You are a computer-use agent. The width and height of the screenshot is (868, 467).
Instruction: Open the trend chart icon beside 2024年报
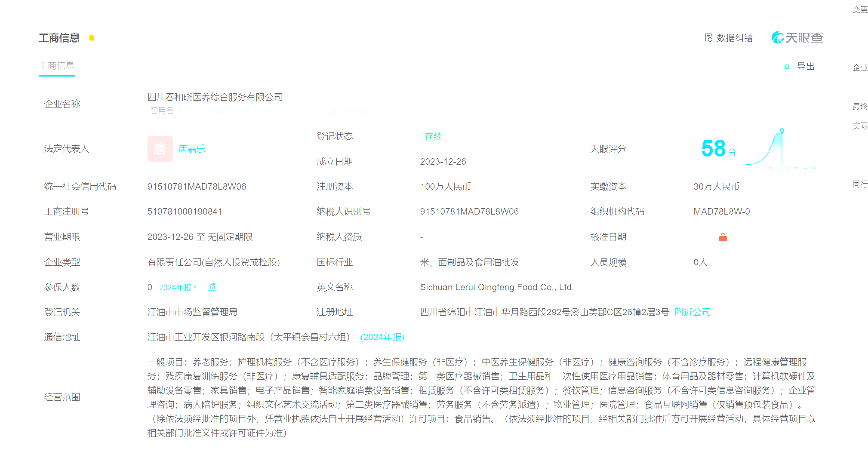212,287
